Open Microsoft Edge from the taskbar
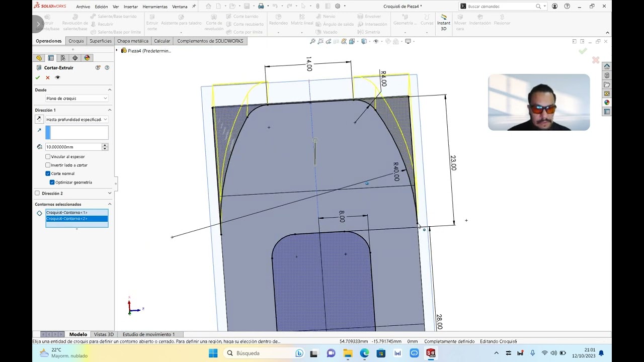Screen dimensions: 644x362 point(364,353)
